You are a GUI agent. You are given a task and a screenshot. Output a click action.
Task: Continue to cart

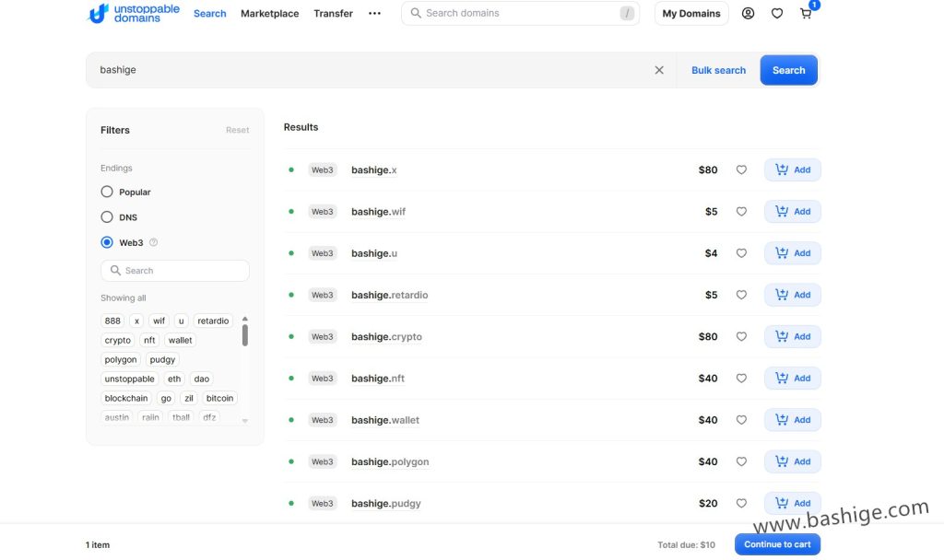pyautogui.click(x=777, y=544)
